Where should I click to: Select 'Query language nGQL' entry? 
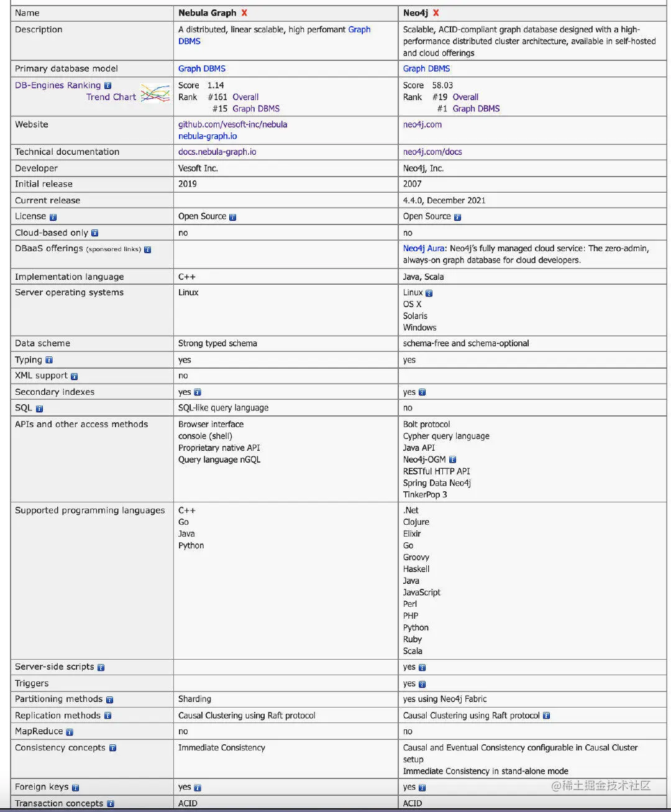pos(219,459)
